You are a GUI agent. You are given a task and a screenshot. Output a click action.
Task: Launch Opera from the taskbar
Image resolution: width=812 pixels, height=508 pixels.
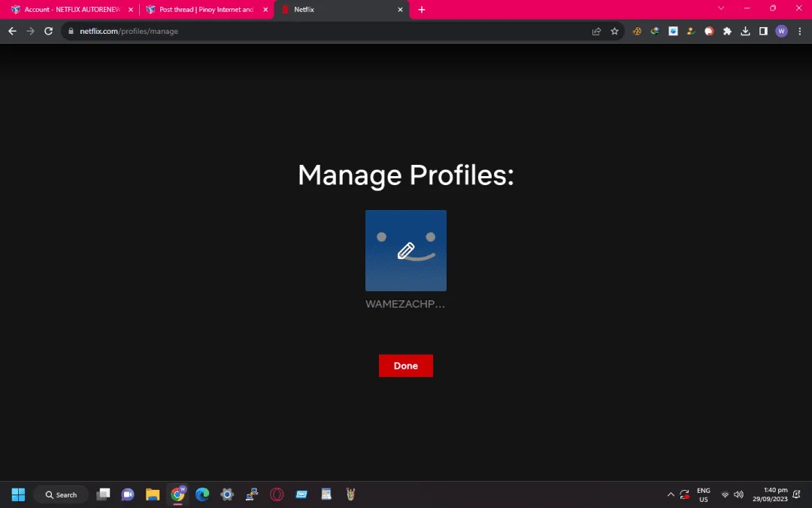(x=277, y=494)
